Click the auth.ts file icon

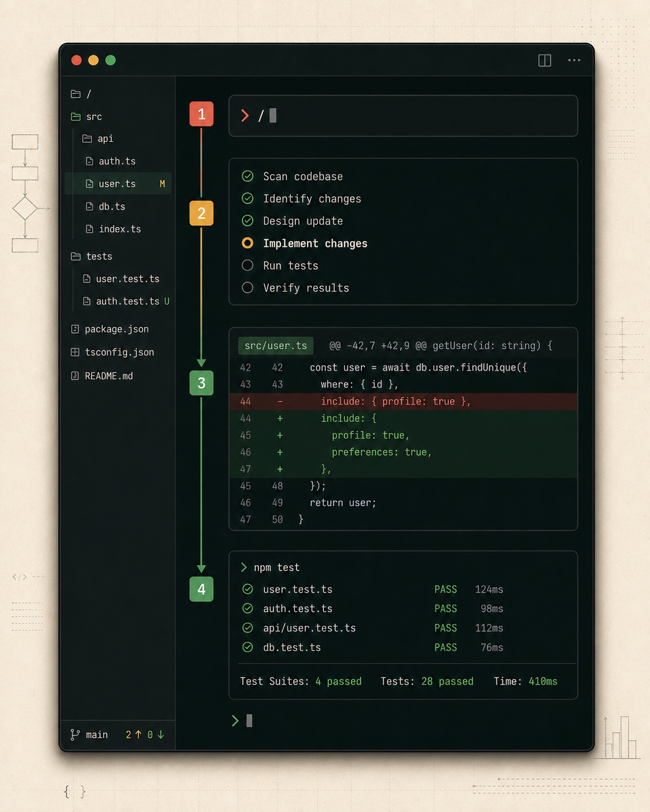(x=89, y=161)
